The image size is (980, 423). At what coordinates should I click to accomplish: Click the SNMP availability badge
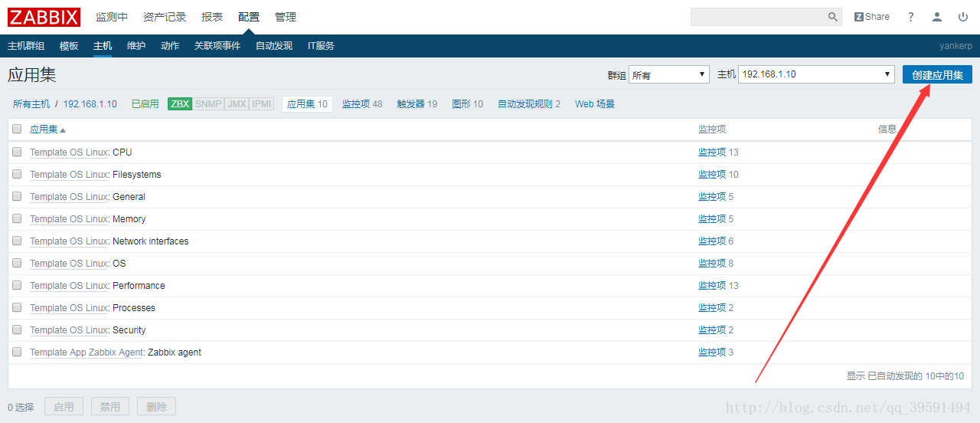[208, 104]
